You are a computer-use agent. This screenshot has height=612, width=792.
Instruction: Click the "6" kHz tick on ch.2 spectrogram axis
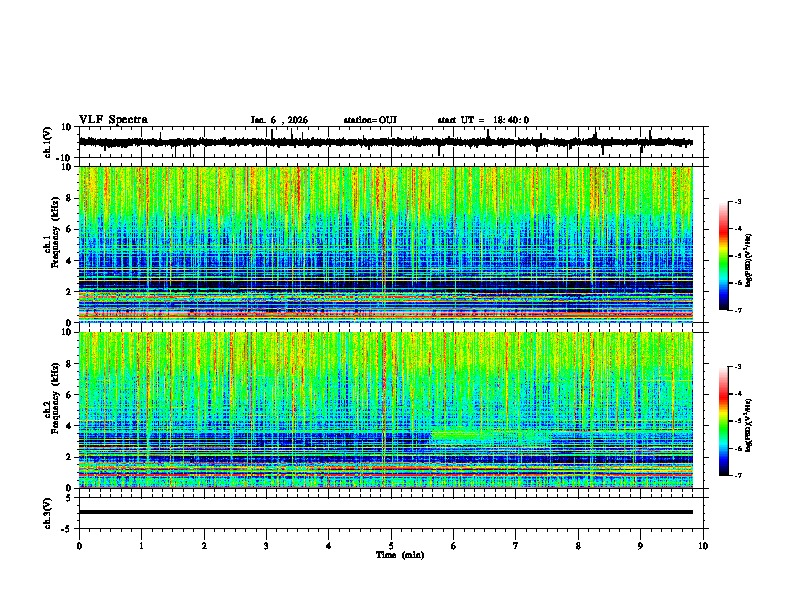[x=70, y=395]
